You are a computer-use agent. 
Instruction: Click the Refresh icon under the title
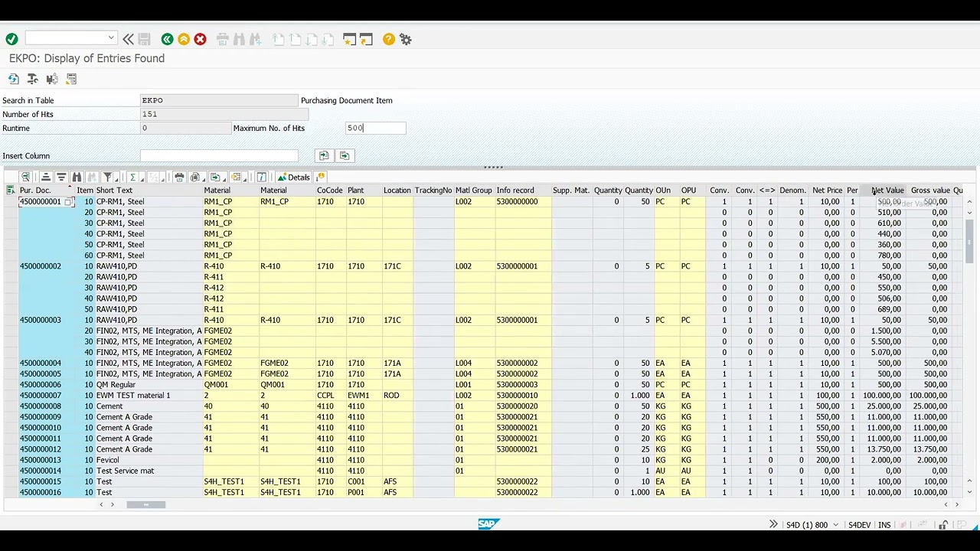coord(13,79)
